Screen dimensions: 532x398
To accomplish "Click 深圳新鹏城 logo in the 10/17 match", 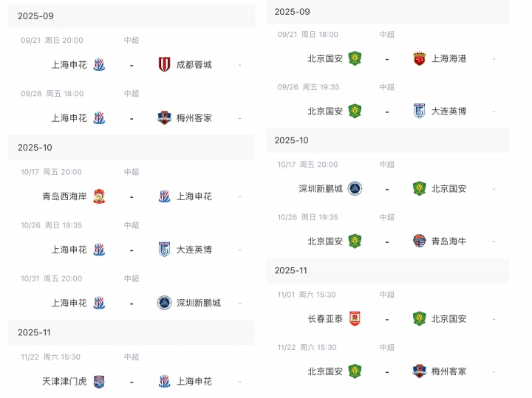I will (355, 188).
